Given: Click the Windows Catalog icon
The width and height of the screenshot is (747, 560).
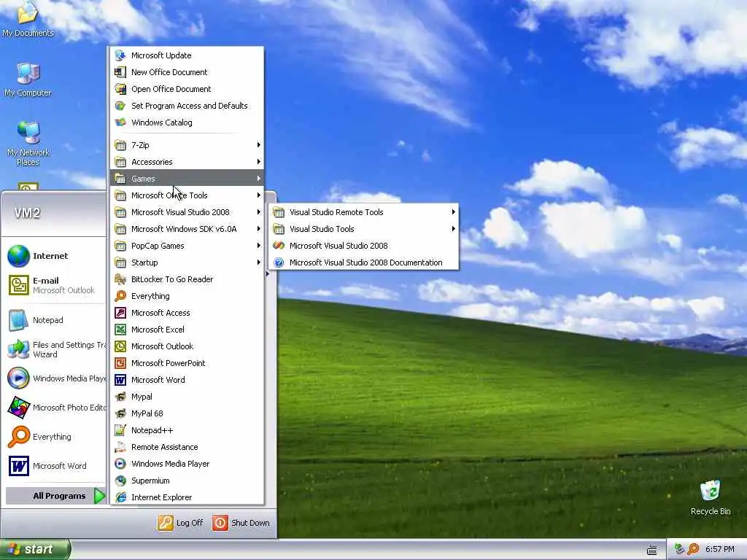Looking at the screenshot, I should 120,122.
